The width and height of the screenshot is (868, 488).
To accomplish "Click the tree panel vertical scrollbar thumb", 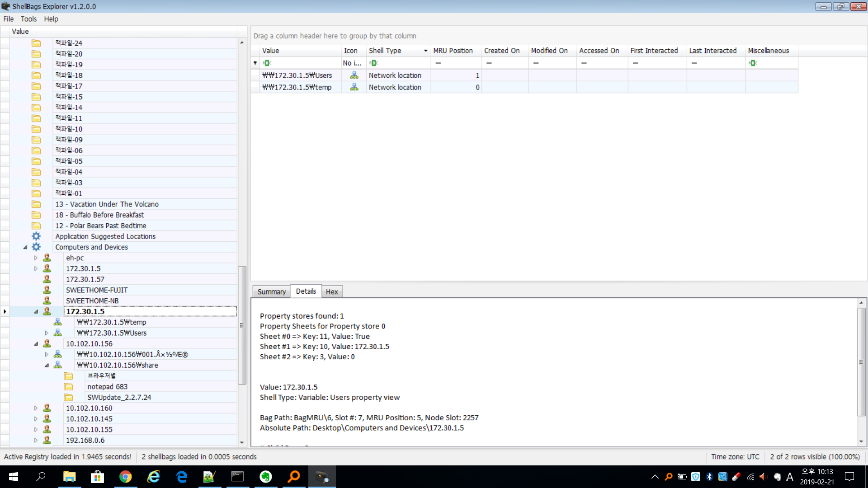I will pyautogui.click(x=242, y=325).
